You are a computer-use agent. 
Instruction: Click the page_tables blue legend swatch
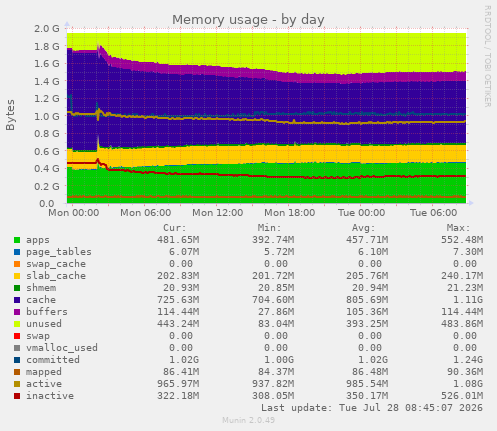(x=17, y=252)
